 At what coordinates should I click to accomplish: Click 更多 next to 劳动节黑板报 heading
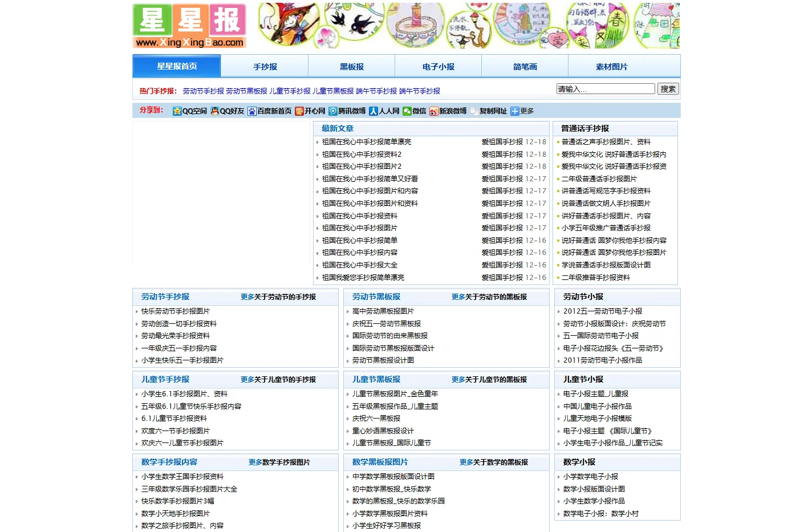coord(458,297)
